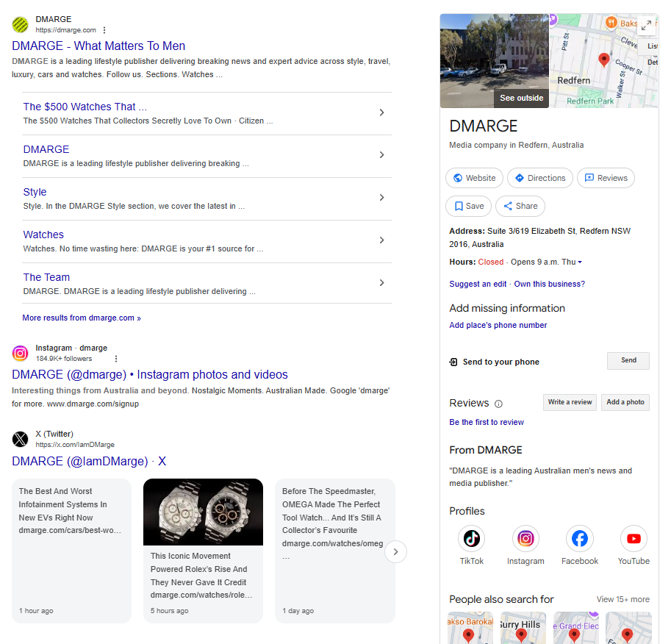This screenshot has height=644, width=671.
Task: Open DMARGE Instagram photos and videos result
Action: point(150,375)
